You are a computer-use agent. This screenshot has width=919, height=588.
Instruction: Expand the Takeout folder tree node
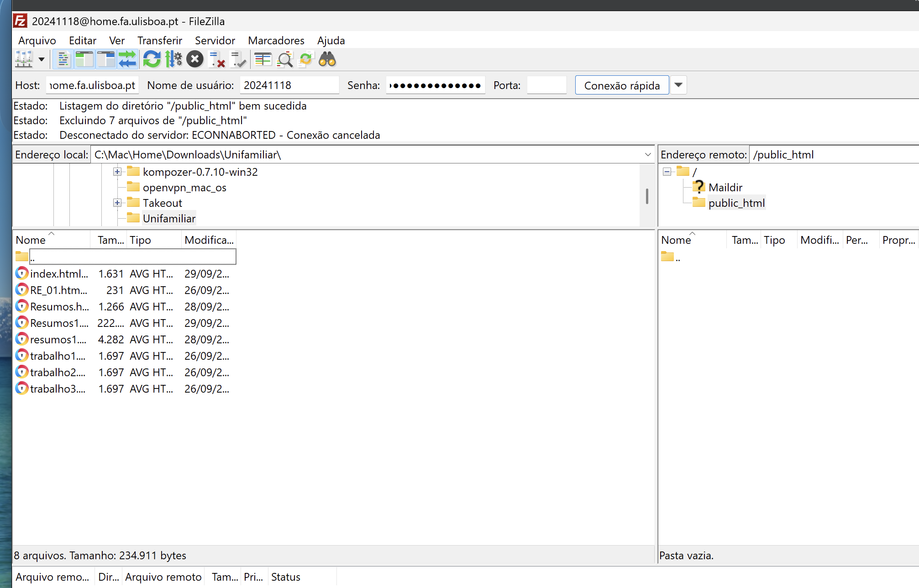click(117, 203)
